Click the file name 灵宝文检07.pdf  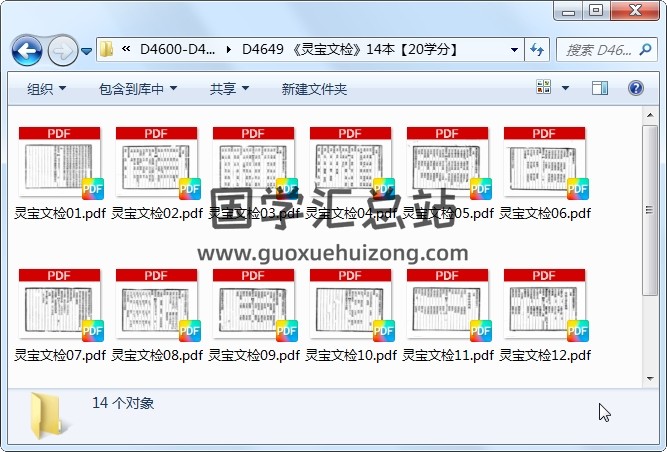pyautogui.click(x=60, y=355)
